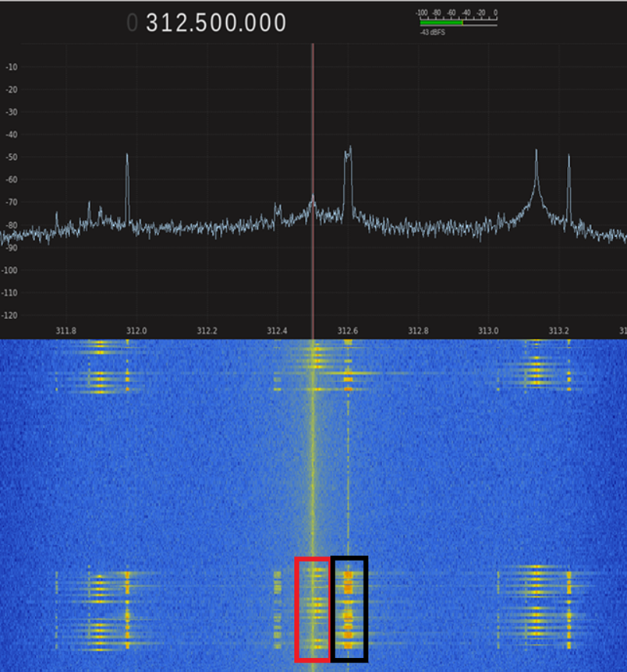Click the 312.500.000 frequency readout
The width and height of the screenshot is (627, 672).
(x=216, y=23)
